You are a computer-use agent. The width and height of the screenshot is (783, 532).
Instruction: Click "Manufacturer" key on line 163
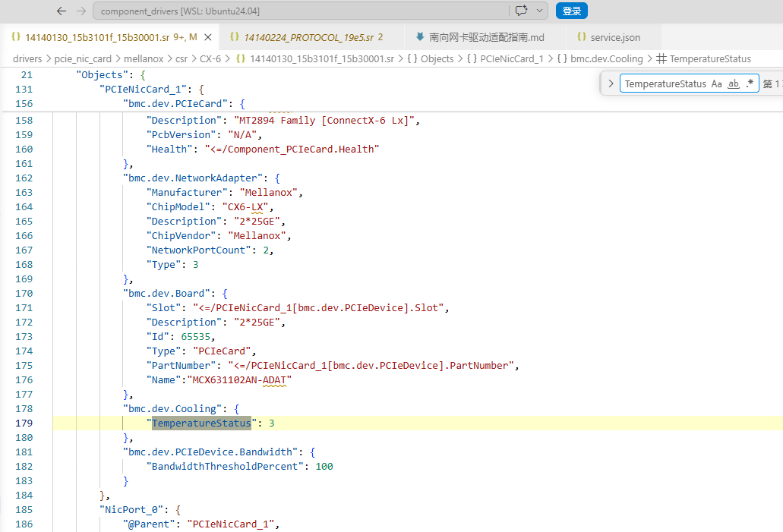pyautogui.click(x=188, y=193)
